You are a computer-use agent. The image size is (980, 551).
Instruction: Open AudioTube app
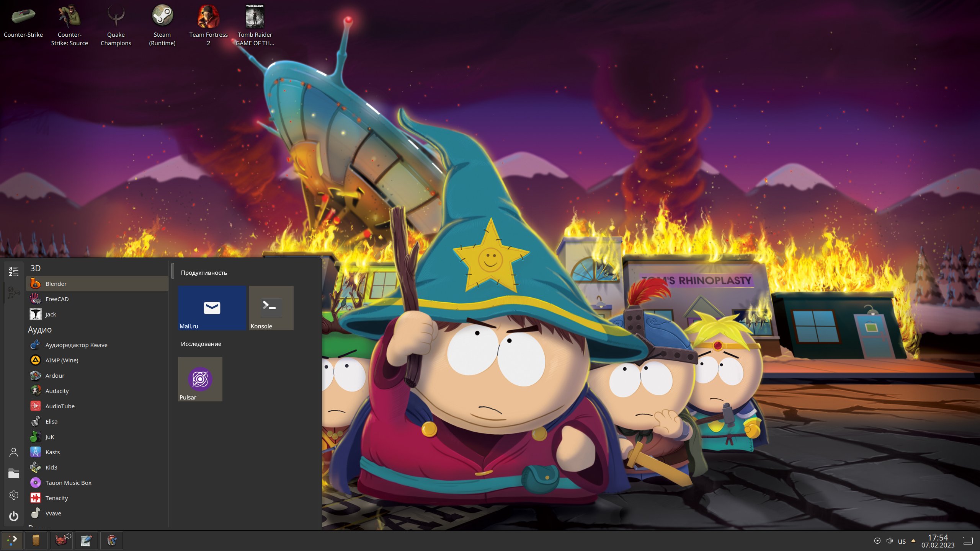pos(97,406)
